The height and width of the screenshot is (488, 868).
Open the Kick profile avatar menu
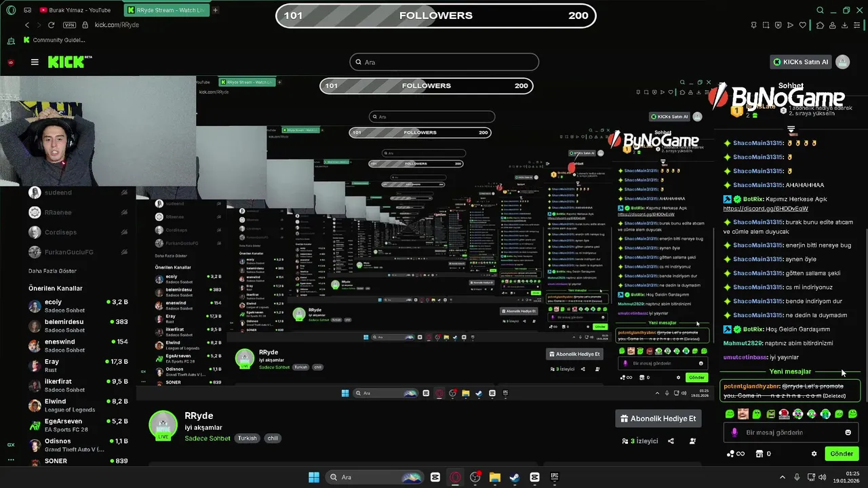(843, 62)
